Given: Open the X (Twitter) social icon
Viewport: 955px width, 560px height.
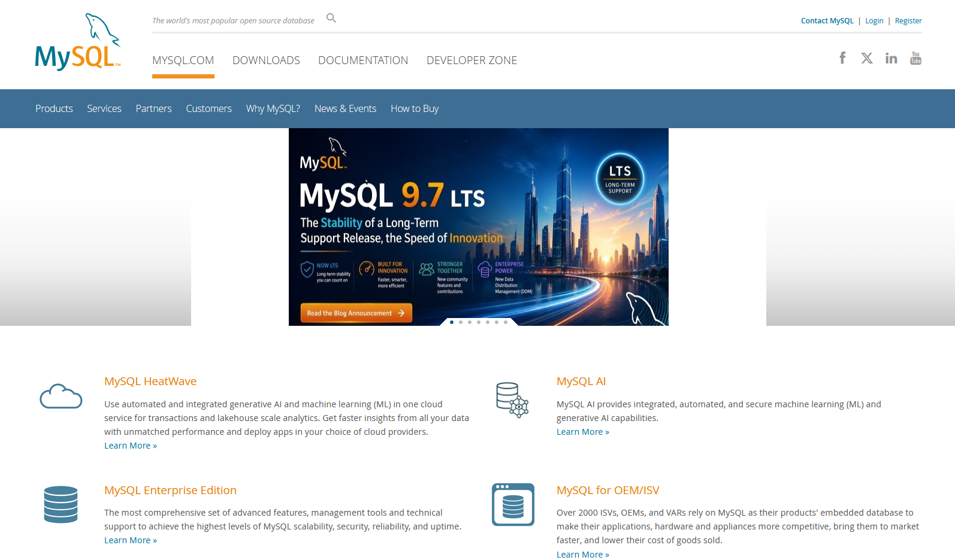Looking at the screenshot, I should pos(867,58).
